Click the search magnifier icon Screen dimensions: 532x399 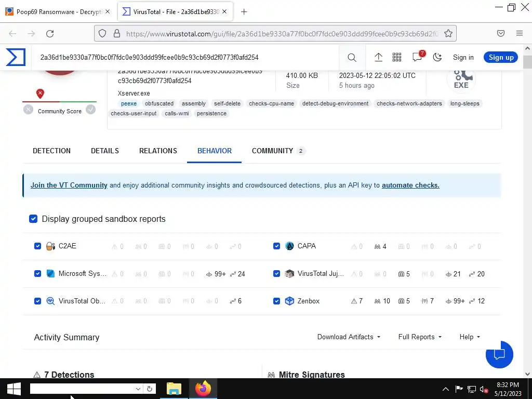point(352,58)
